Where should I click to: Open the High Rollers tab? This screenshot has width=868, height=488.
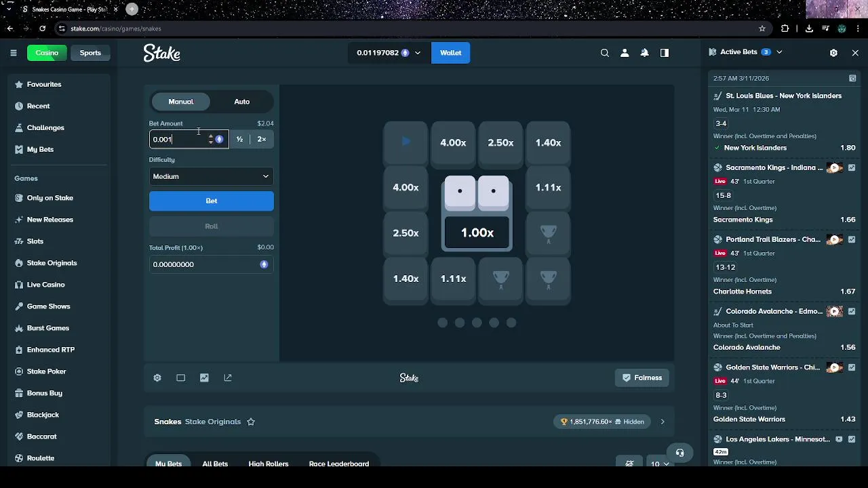269,464
